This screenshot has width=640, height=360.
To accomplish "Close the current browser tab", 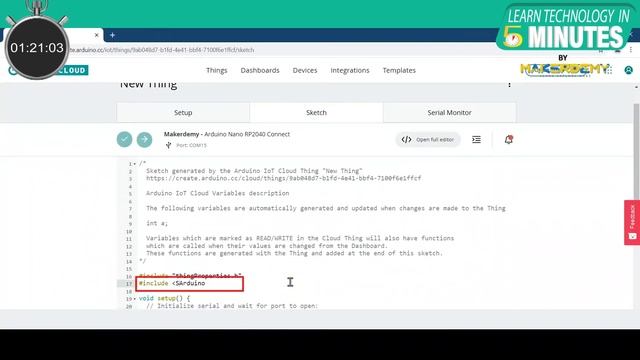I will 97,35.
